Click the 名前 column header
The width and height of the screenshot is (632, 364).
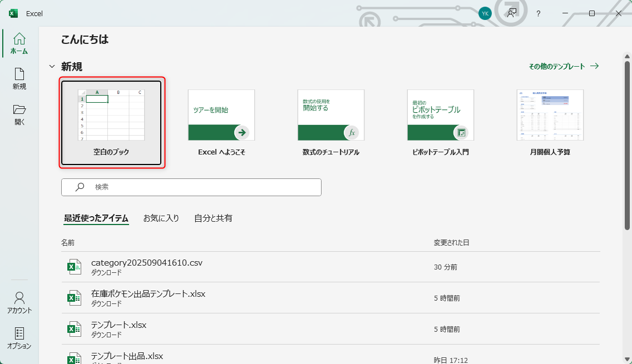(x=68, y=242)
